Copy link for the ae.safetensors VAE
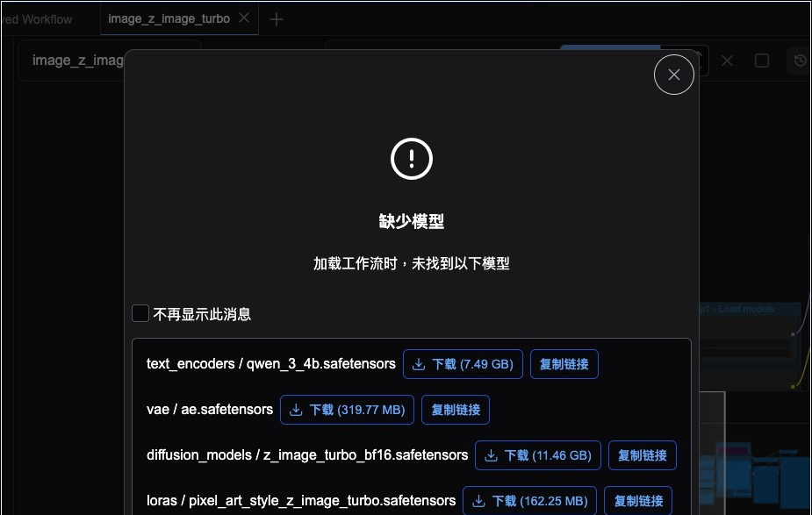This screenshot has height=515, width=812. (455, 409)
